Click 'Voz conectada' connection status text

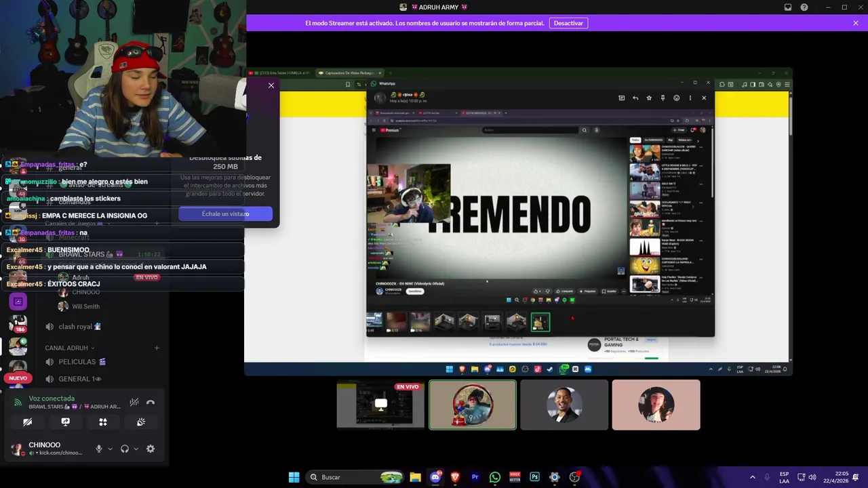click(x=52, y=399)
